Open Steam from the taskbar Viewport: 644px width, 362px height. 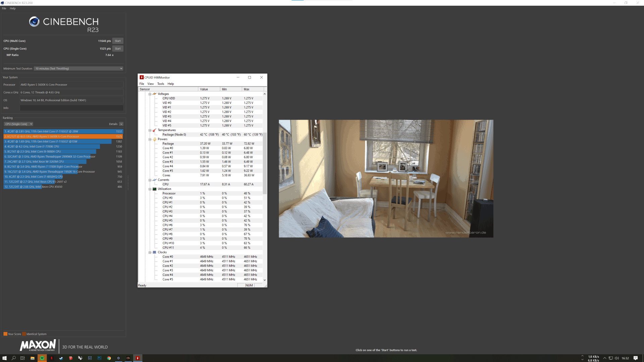[61, 358]
